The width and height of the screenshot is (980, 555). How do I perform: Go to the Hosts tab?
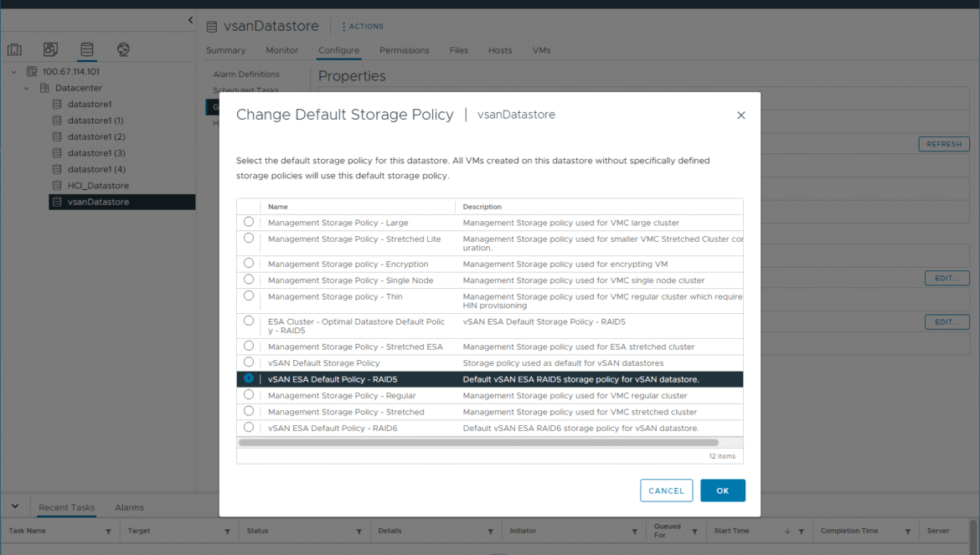(x=500, y=50)
